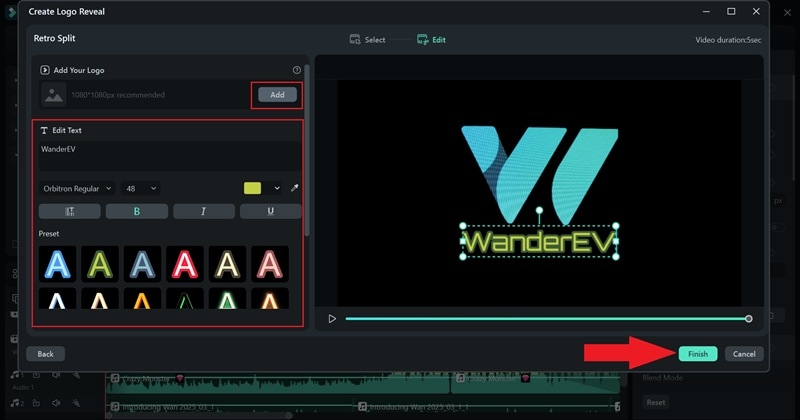Select the WanderEV text in the preview
The height and width of the screenshot is (420, 800).
[539, 241]
